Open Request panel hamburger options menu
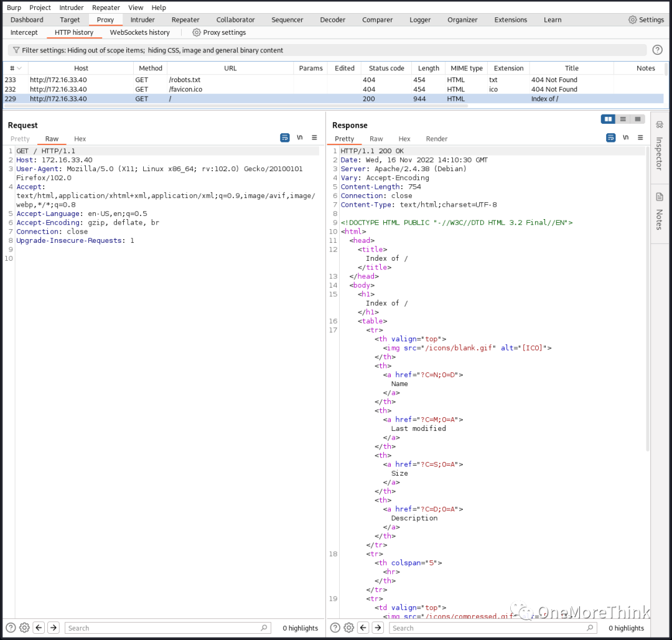This screenshot has width=672, height=640. pos(314,138)
